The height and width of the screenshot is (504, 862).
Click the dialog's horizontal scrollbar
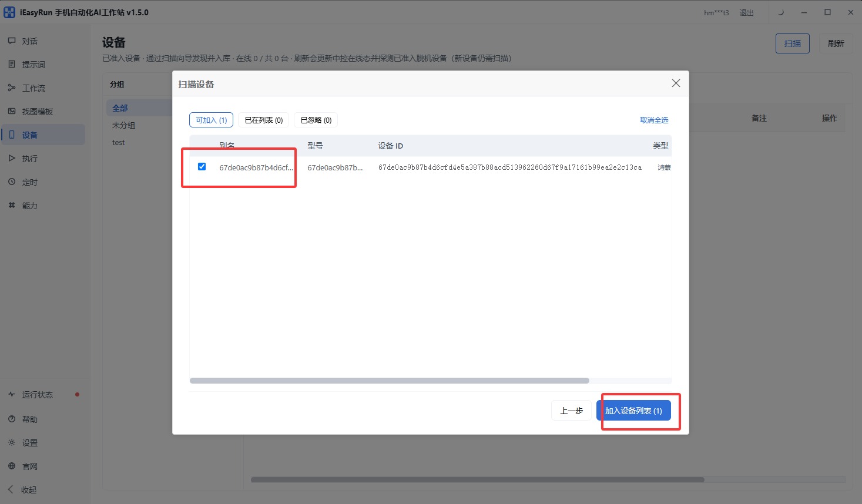[x=389, y=381]
